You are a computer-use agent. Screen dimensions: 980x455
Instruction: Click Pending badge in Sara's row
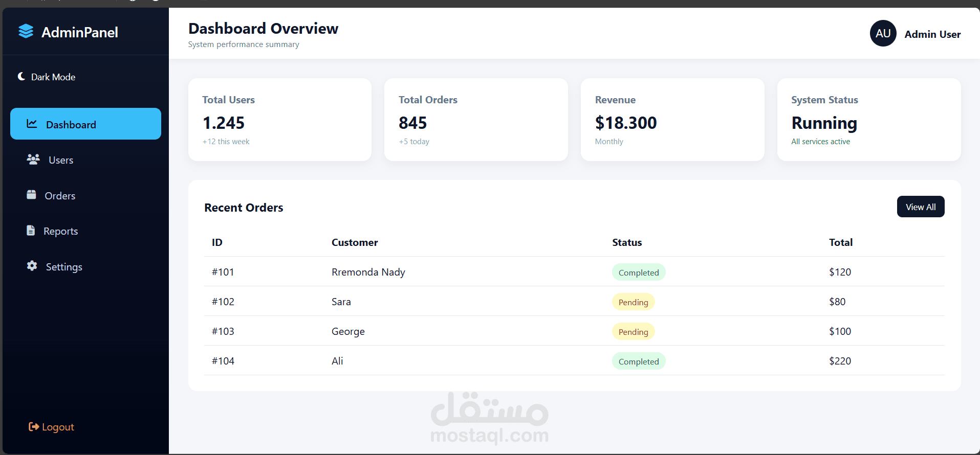coord(633,302)
